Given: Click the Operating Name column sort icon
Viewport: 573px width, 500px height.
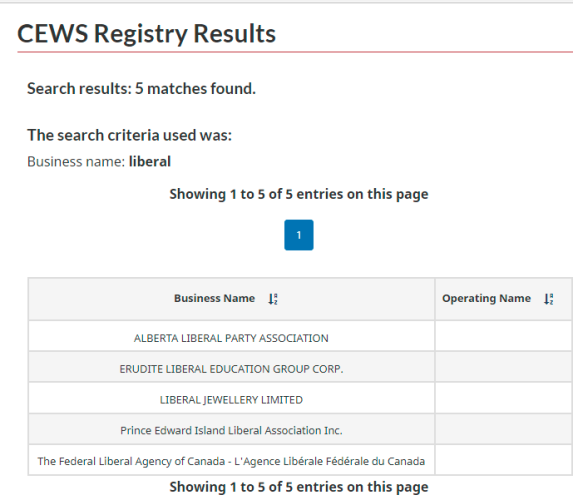Looking at the screenshot, I should pos(549,299).
